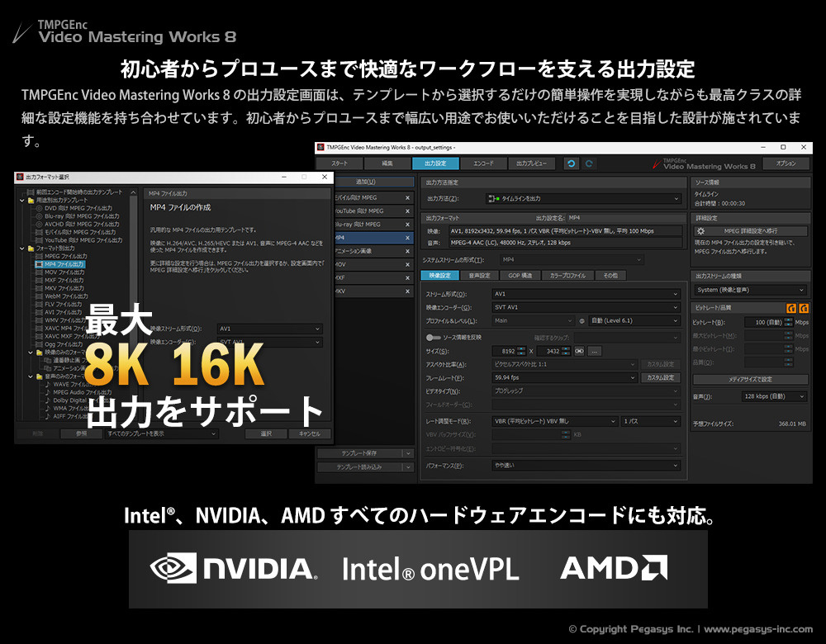The height and width of the screenshot is (644, 826).
Task: Click the disc icon beside Blu-ray向けMPEGファイル出力
Action: 39,215
